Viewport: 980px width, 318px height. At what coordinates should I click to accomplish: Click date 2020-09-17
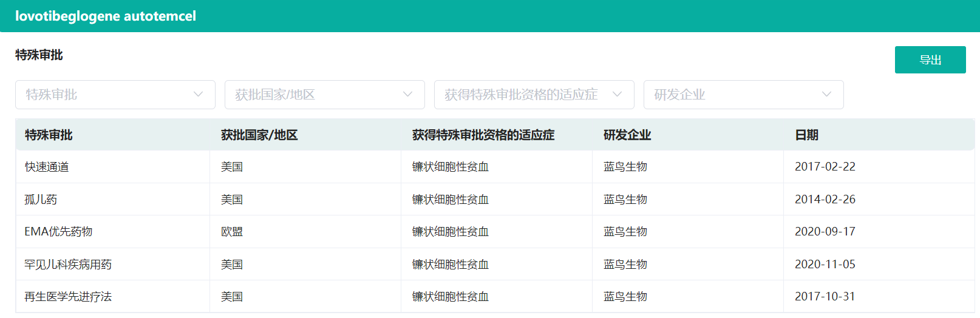click(825, 231)
